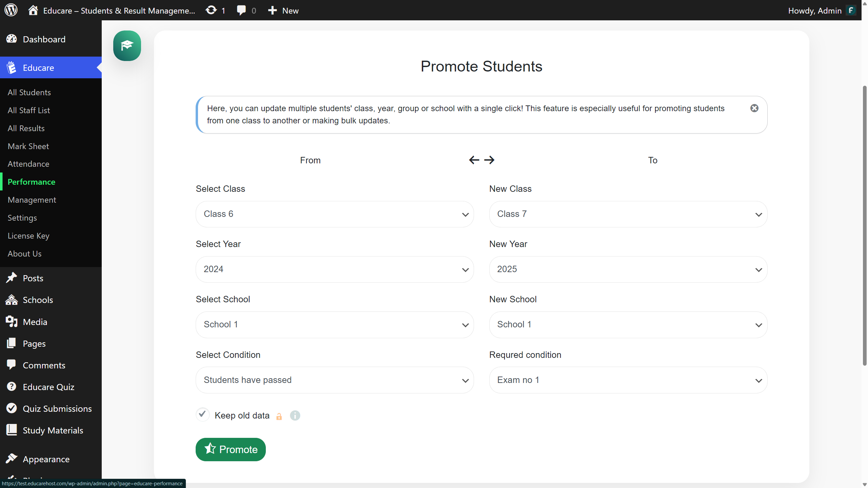Open the Mark Sheet submenu item
This screenshot has height=488, width=868.
click(28, 146)
